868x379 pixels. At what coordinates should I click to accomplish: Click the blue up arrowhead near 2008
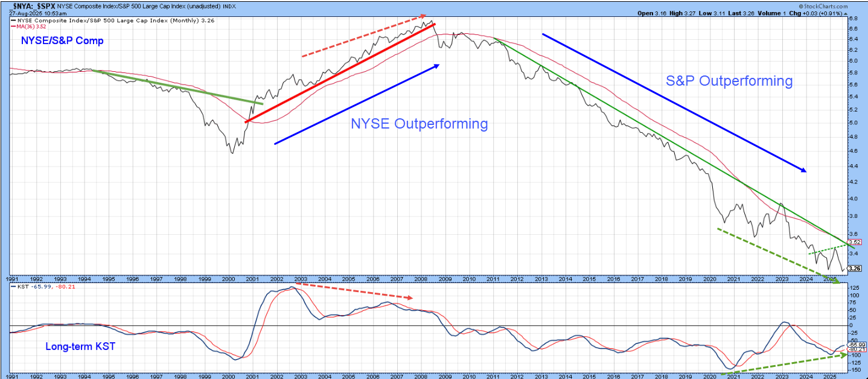[x=435, y=66]
